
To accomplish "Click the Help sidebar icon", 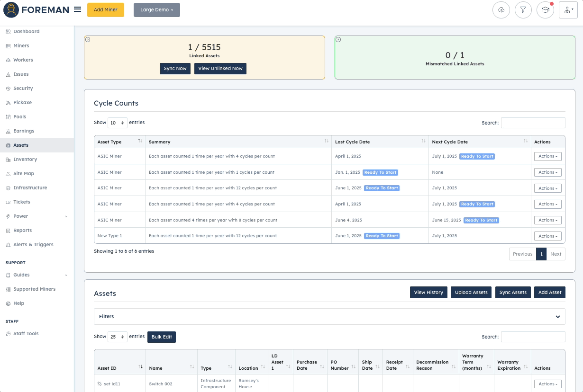I will [8, 303].
